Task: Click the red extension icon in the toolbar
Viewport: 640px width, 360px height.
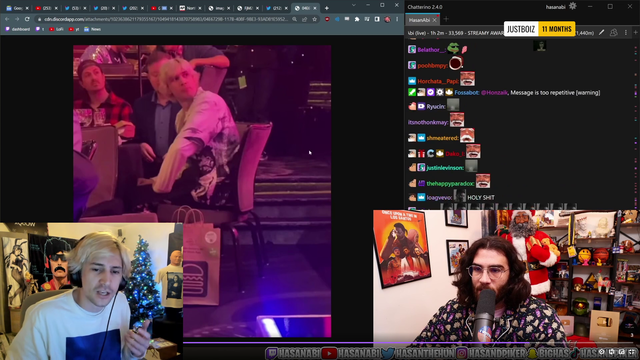Action: point(327,19)
